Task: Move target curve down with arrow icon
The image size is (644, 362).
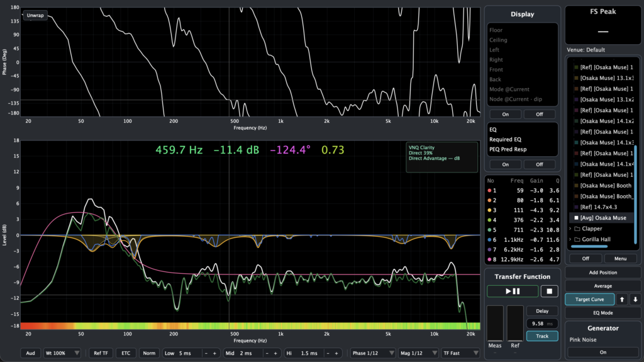Action: [635, 300]
